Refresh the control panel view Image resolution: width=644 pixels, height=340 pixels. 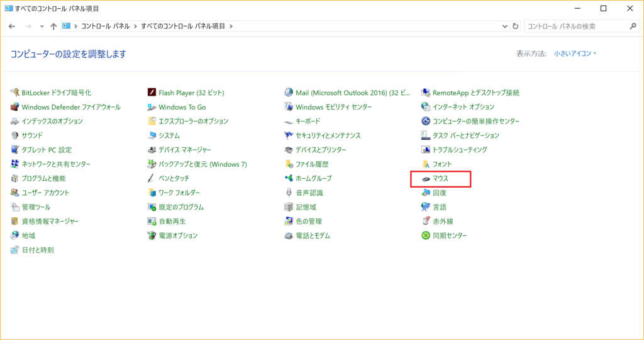[x=516, y=26]
